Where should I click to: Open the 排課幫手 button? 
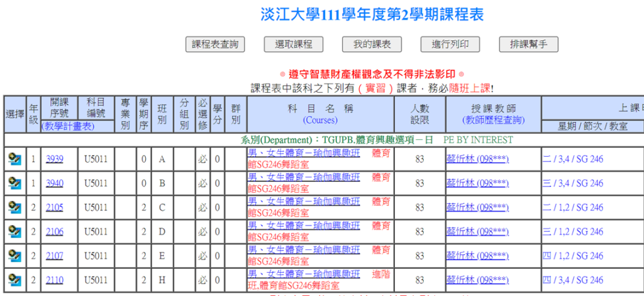[x=529, y=44]
